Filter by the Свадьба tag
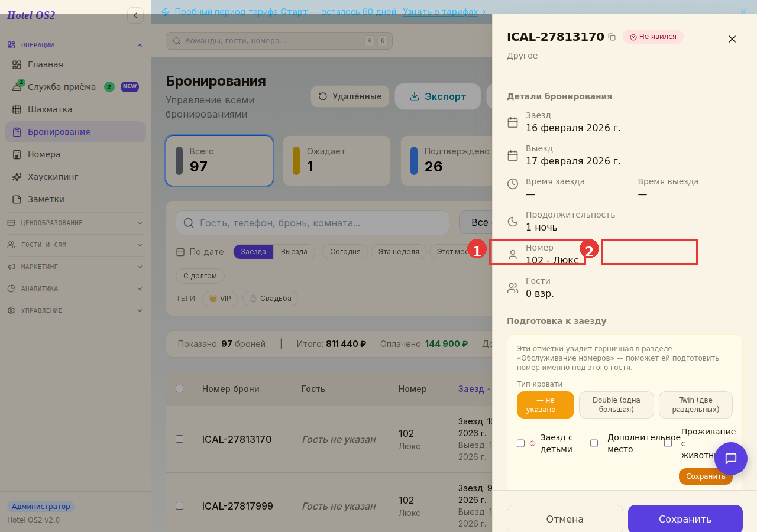Screen dimensions: 757x532 pyautogui.click(x=270, y=299)
